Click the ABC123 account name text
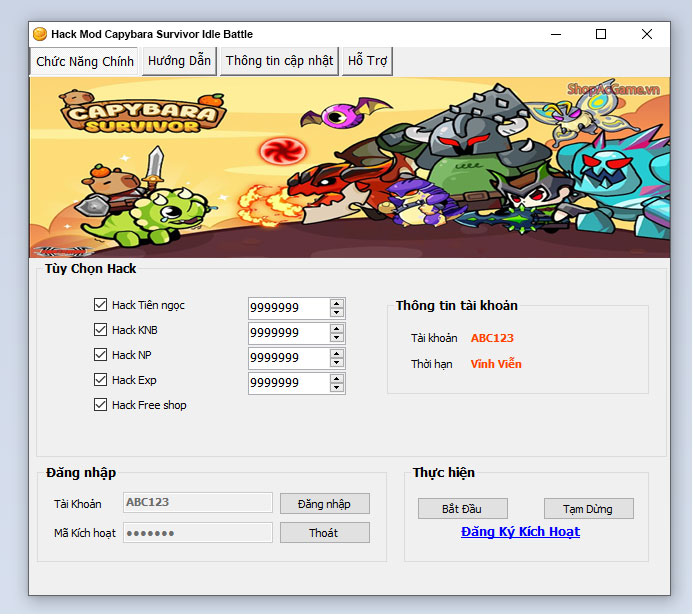This screenshot has width=693, height=616. tap(492, 338)
